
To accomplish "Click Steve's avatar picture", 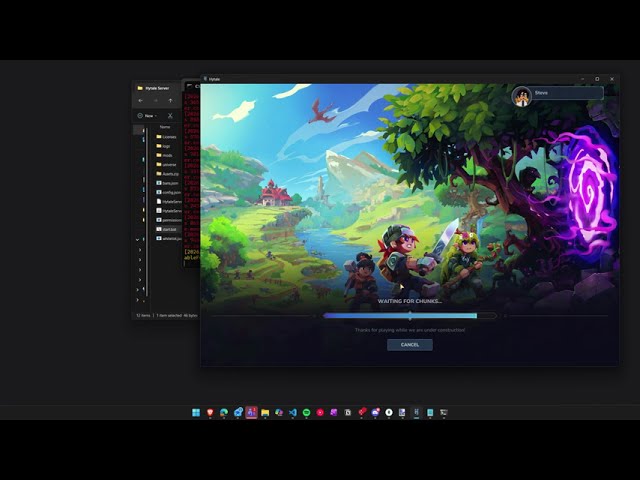I will [x=522, y=97].
